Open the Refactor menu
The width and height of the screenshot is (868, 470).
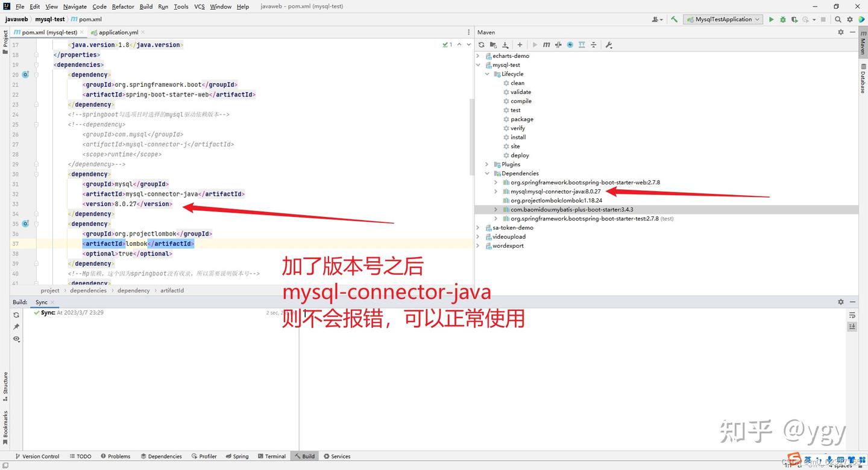click(x=122, y=6)
